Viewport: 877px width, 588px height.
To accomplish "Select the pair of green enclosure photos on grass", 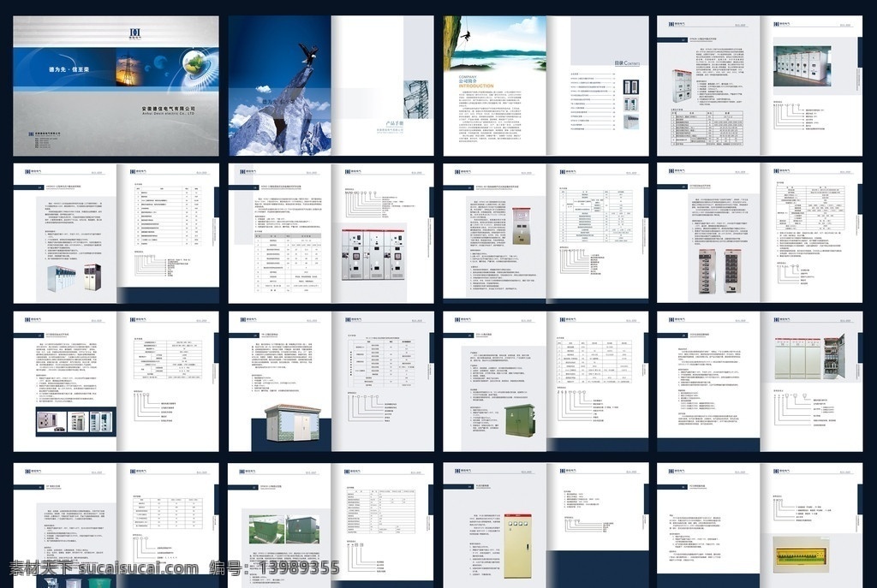I will (284, 529).
